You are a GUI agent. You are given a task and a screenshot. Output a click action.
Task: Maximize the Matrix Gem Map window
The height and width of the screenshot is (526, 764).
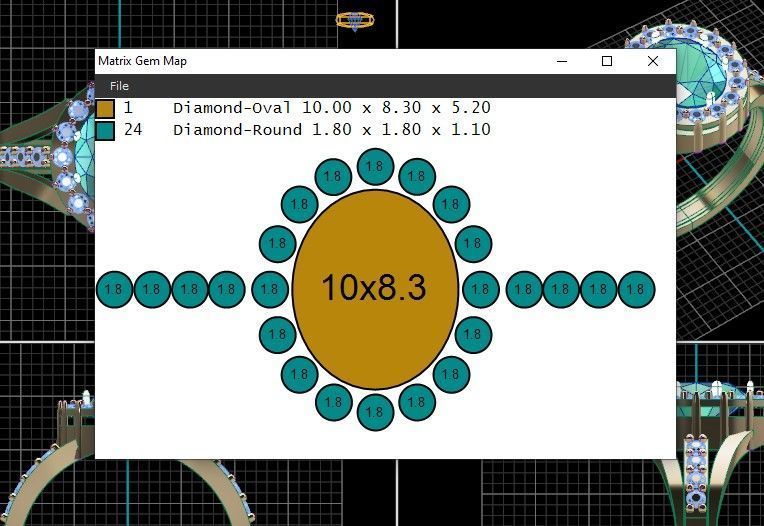pyautogui.click(x=607, y=61)
